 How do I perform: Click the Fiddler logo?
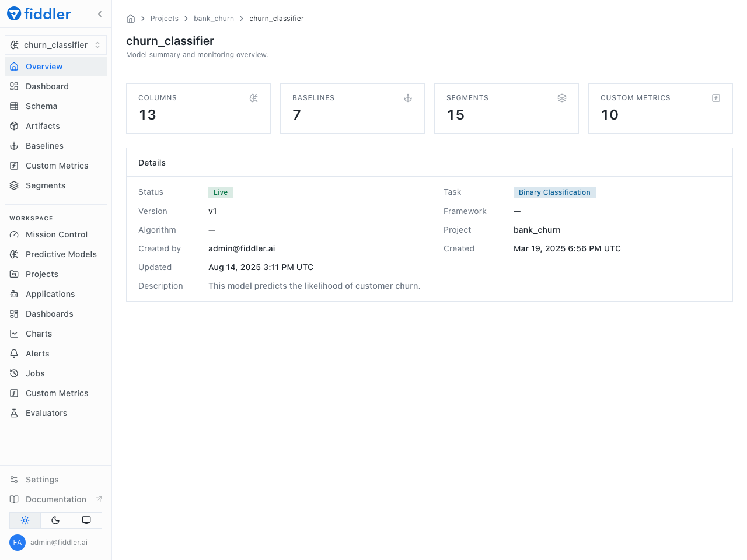[x=39, y=14]
